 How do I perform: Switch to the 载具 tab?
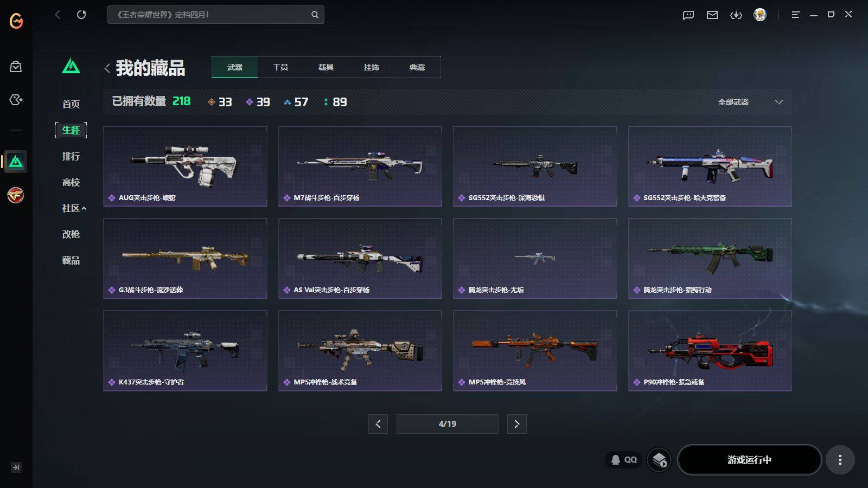point(326,67)
